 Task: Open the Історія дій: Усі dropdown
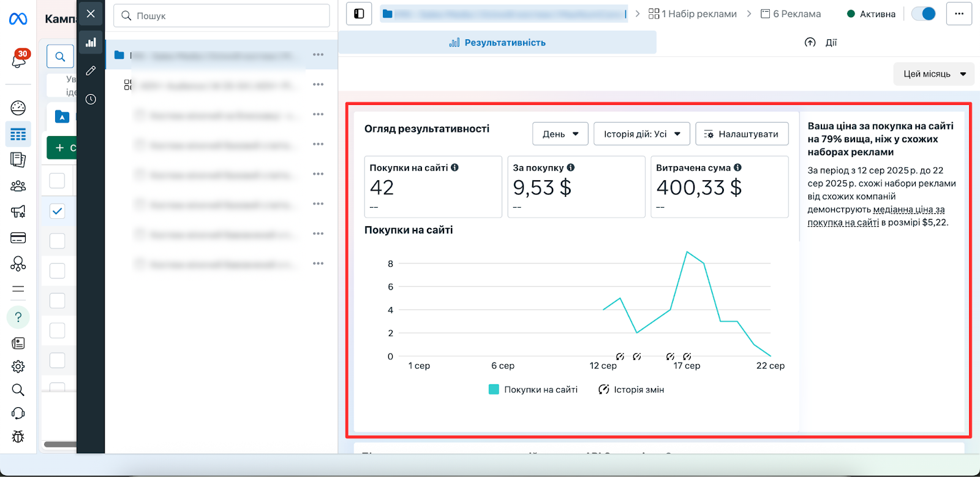point(642,134)
